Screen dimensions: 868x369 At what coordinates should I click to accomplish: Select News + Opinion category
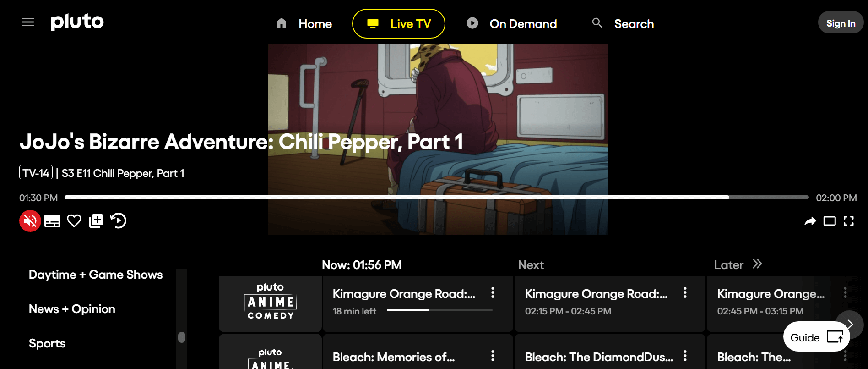pos(72,309)
